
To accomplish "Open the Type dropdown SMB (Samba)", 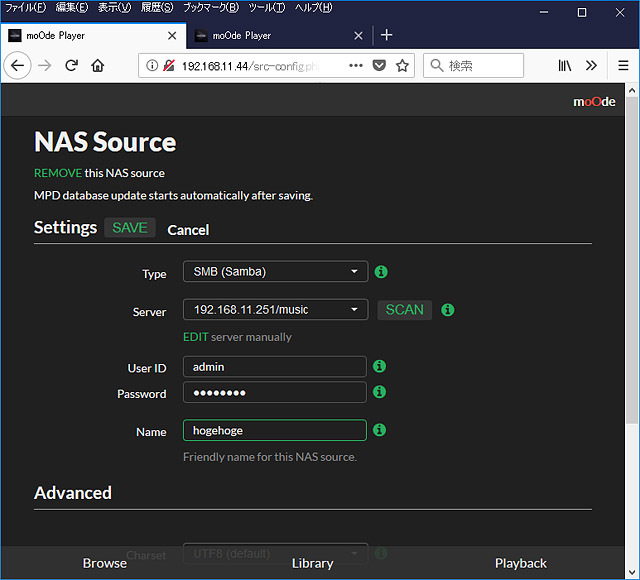I will pyautogui.click(x=276, y=271).
